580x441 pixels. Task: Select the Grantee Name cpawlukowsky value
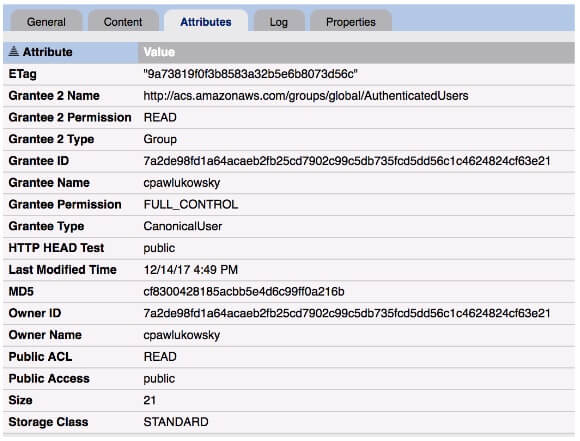click(182, 183)
